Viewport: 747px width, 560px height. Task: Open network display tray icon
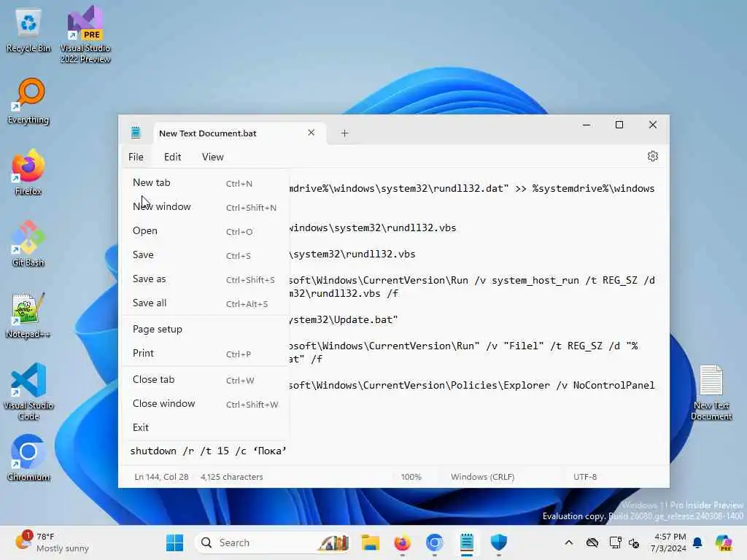coord(615,542)
